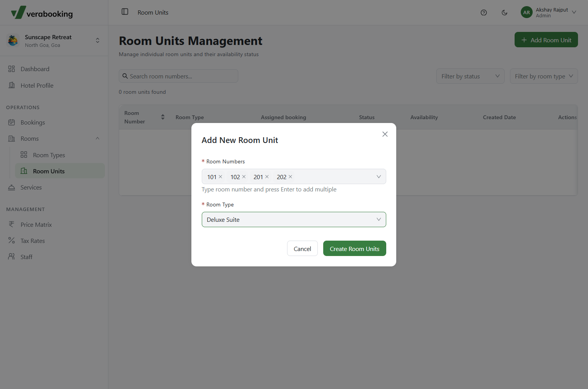588x389 pixels.
Task: Click the Created Date column header
Action: click(499, 117)
